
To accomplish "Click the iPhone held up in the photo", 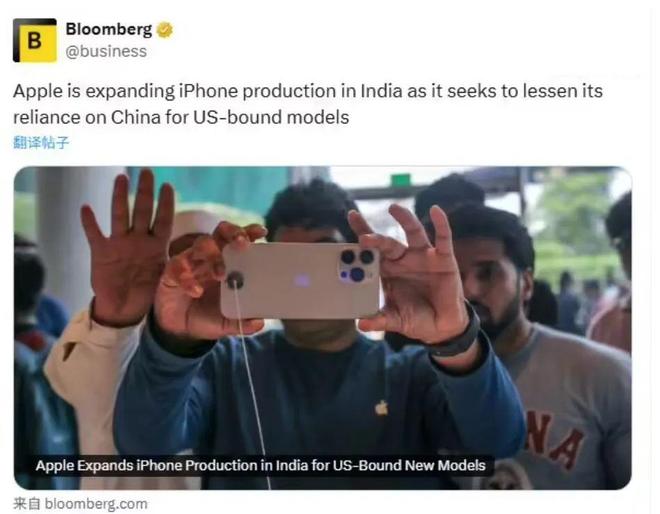I will (301, 280).
